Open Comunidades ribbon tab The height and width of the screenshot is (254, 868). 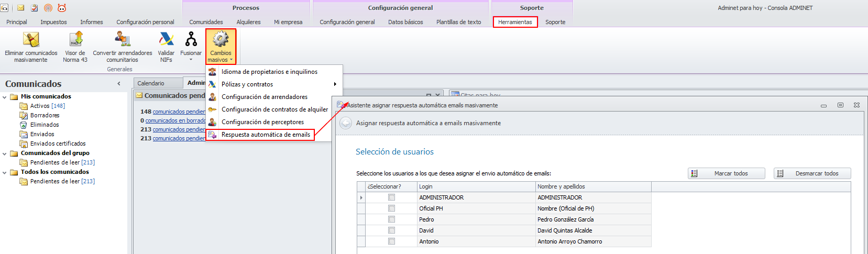point(206,22)
